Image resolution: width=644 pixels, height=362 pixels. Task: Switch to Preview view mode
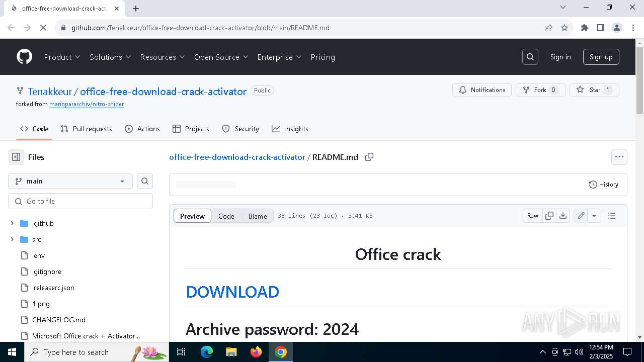(x=192, y=216)
